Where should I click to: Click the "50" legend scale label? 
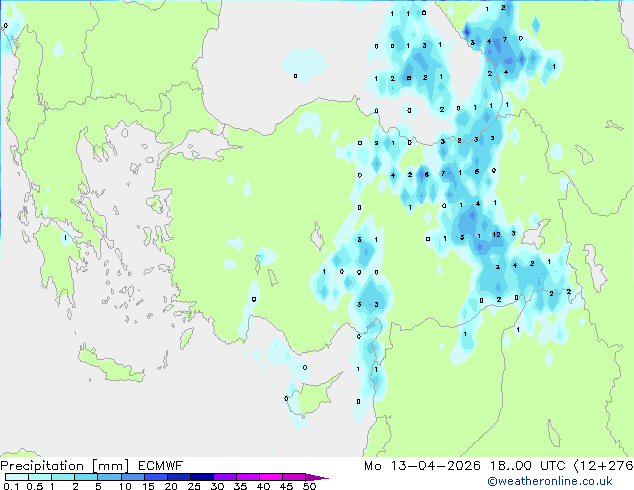(x=309, y=486)
